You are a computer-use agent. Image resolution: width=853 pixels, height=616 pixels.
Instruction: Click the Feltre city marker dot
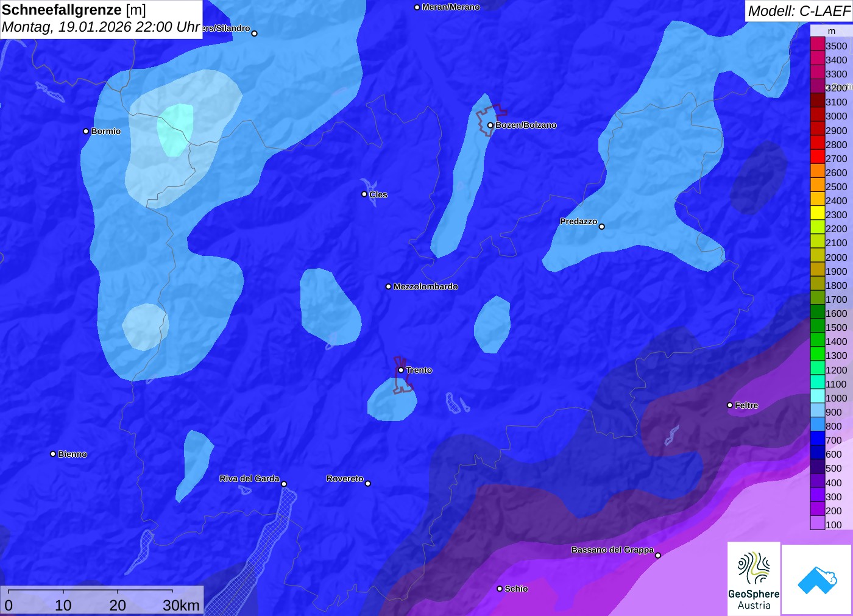point(730,405)
